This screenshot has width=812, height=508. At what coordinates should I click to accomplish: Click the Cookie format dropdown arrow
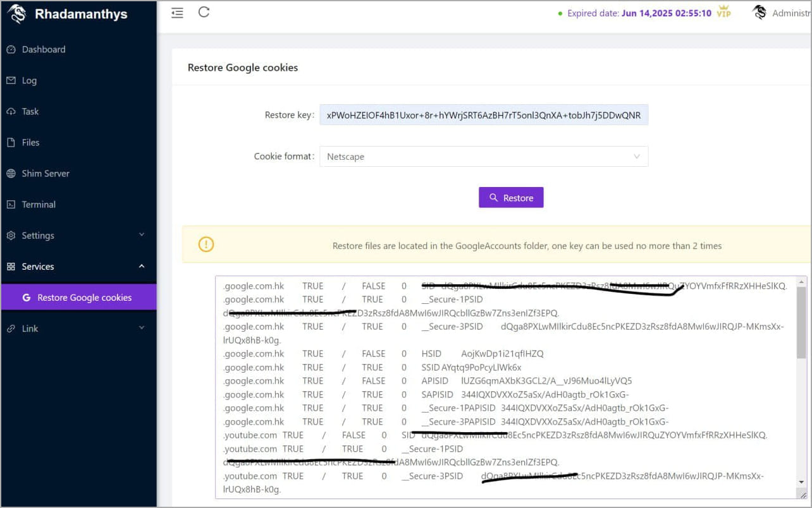point(636,157)
